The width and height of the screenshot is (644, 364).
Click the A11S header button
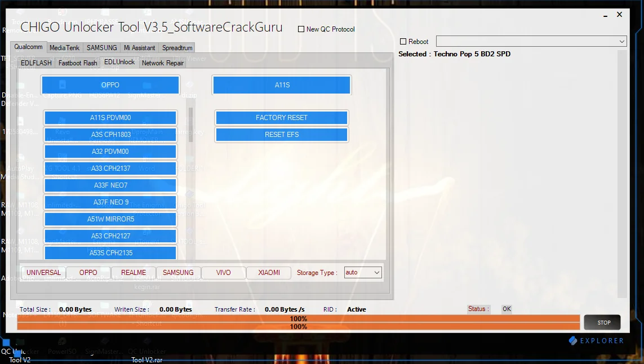click(282, 85)
